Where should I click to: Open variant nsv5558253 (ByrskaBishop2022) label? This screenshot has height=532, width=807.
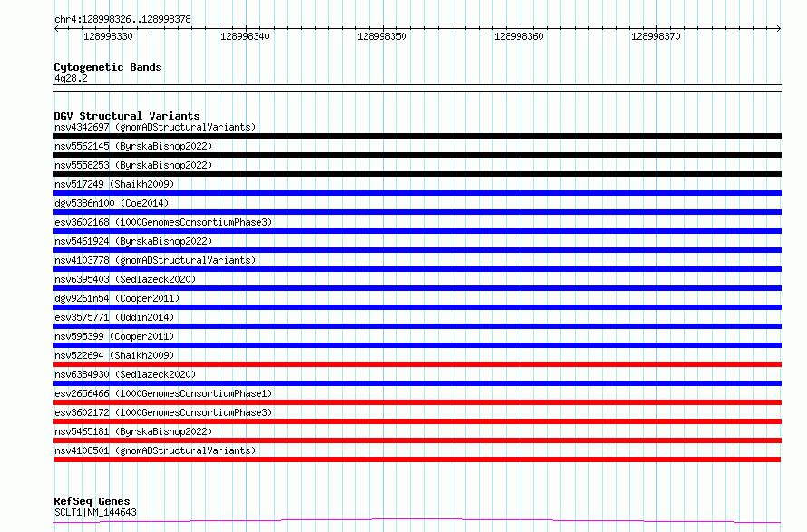pyautogui.click(x=133, y=165)
